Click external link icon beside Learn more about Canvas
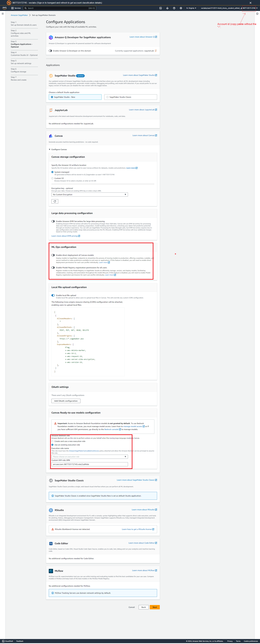260x644 pixels. click(156, 135)
